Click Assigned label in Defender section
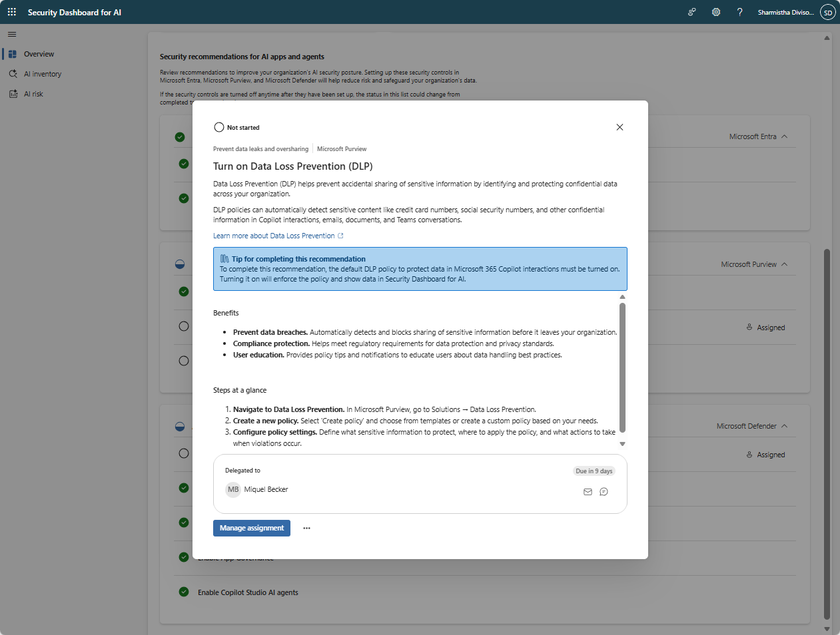The image size is (840, 635). [x=771, y=455]
